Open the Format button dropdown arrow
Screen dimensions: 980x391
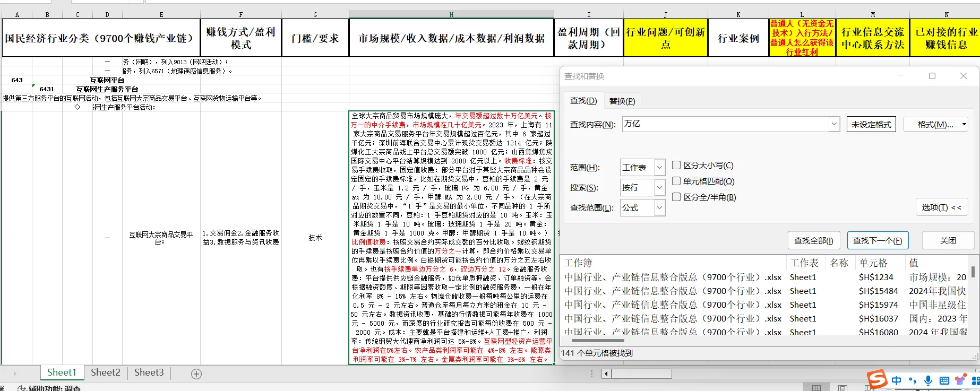tap(964, 124)
